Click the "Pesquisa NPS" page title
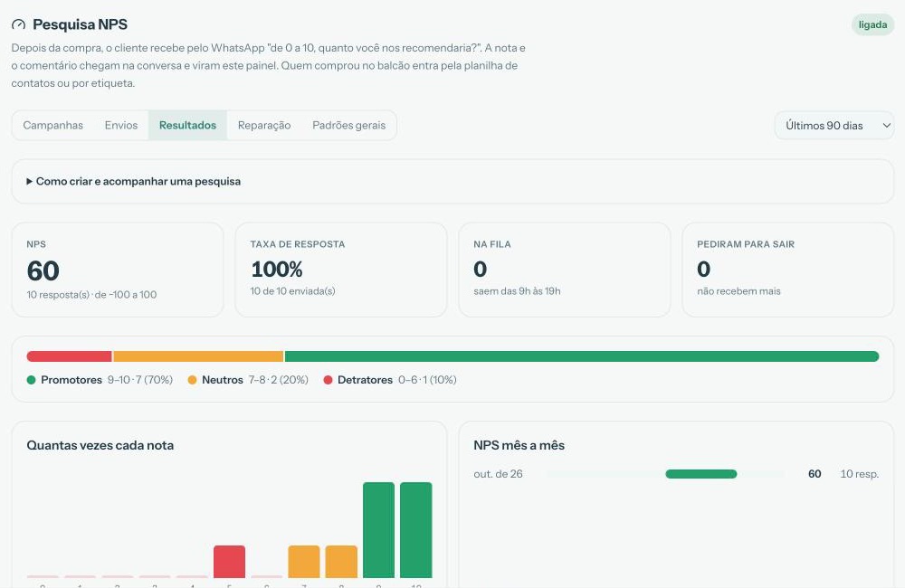Screen dimensions: 905x588 [81, 24]
